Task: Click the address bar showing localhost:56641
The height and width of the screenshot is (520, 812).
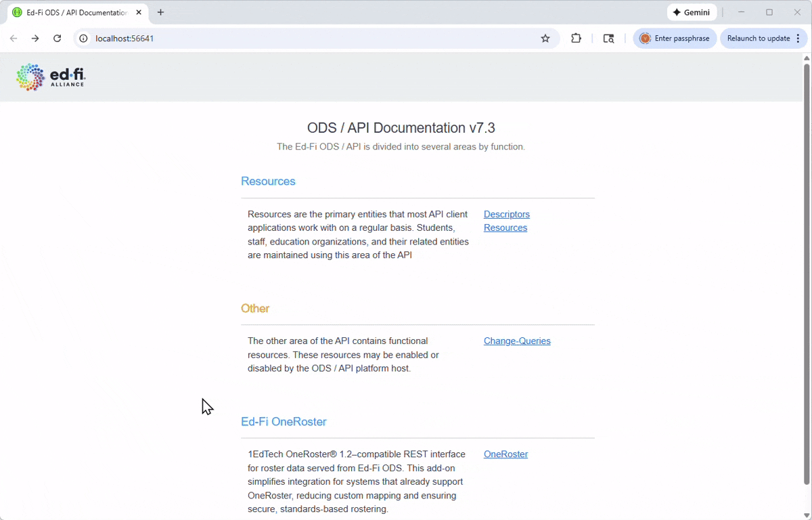Action: [x=304, y=39]
